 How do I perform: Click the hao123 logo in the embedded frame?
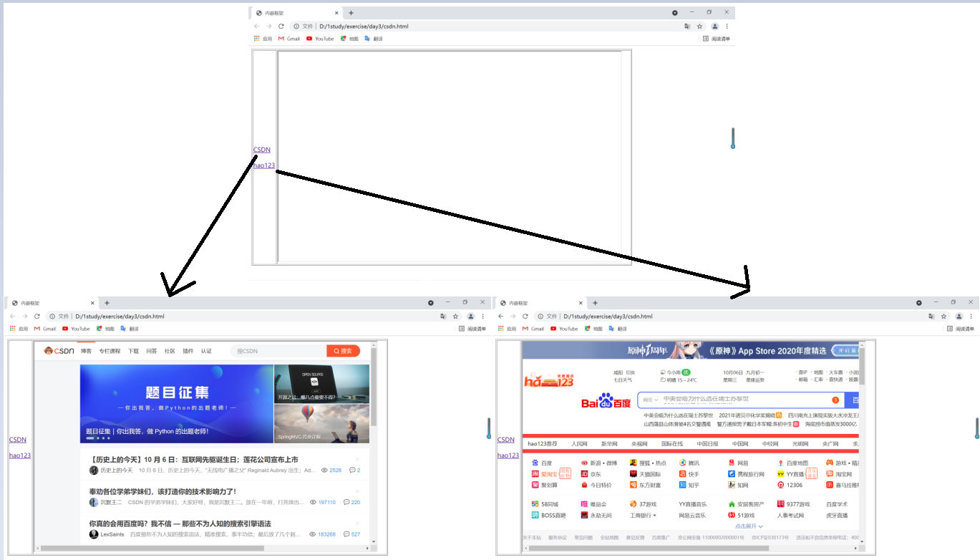click(548, 382)
